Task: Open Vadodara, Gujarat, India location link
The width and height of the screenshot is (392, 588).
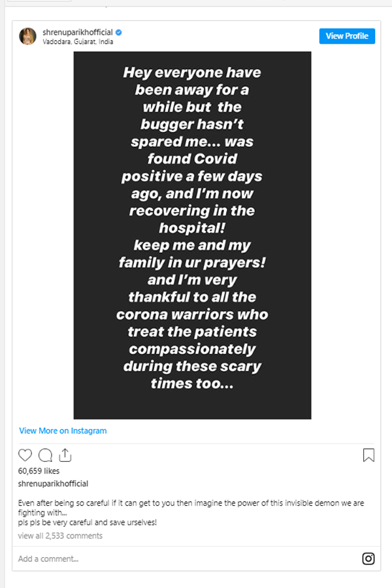Action: click(78, 42)
